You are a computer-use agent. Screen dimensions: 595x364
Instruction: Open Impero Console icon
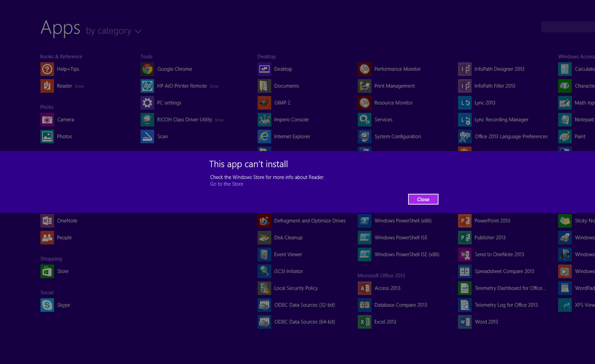(x=264, y=120)
